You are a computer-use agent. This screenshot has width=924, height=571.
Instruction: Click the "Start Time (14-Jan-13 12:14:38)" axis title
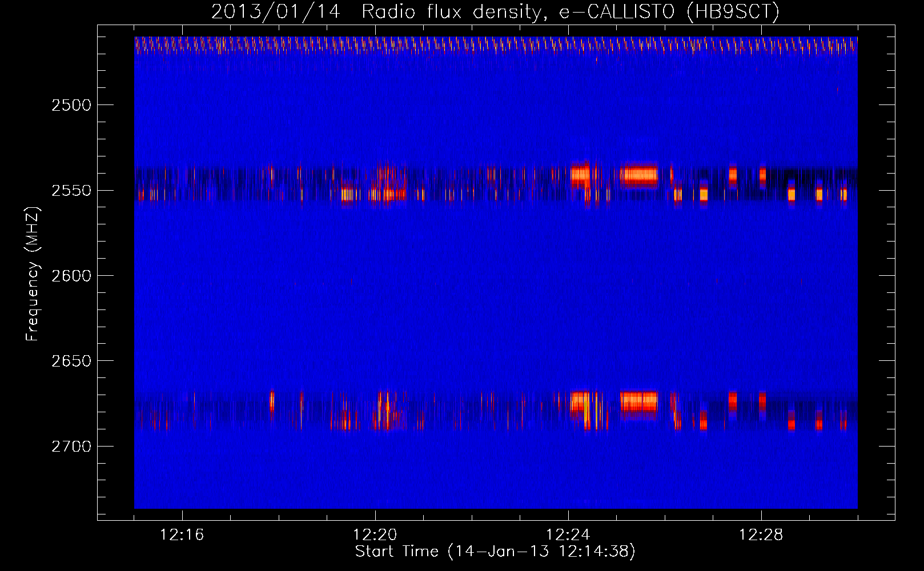495,552
